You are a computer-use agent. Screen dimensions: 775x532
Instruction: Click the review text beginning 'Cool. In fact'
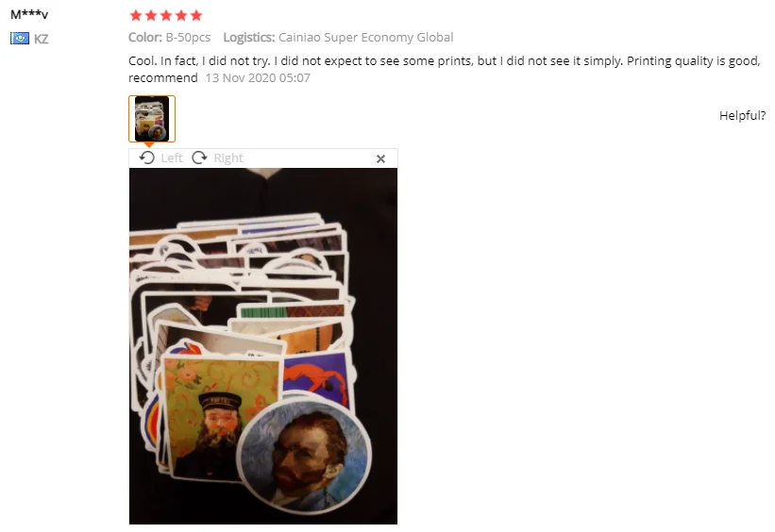pyautogui.click(x=445, y=69)
